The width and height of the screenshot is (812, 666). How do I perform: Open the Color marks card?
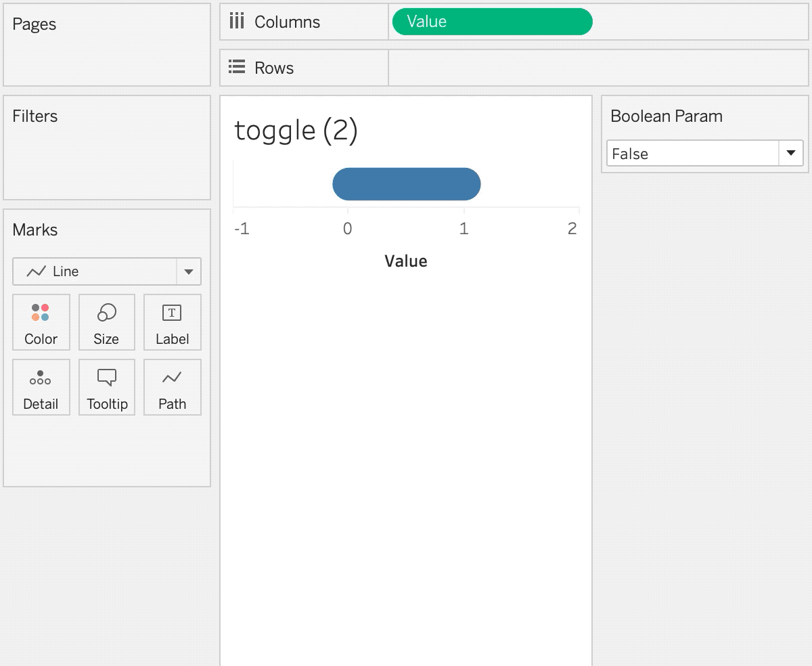pos(41,322)
